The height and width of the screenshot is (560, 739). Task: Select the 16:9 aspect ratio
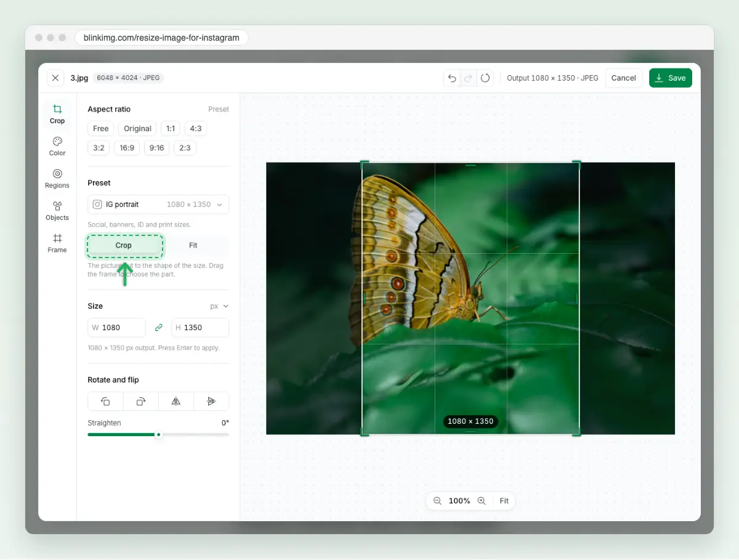[x=127, y=148]
